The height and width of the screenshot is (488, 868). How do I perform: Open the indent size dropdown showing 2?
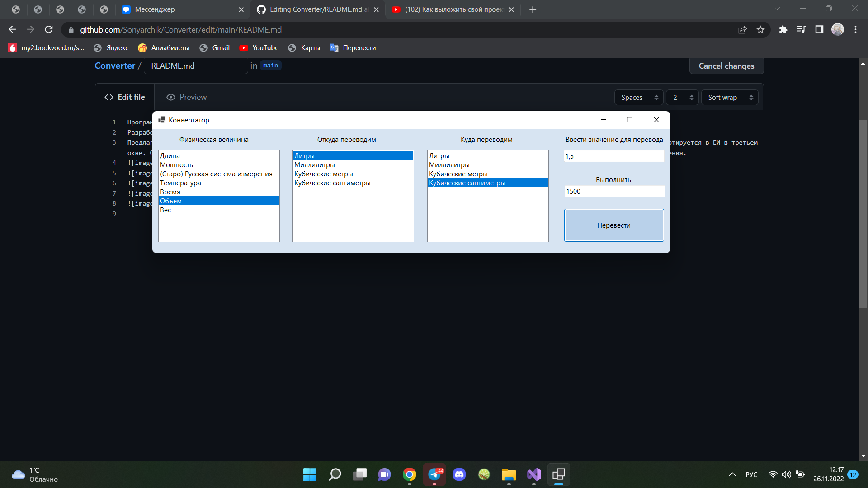(682, 97)
